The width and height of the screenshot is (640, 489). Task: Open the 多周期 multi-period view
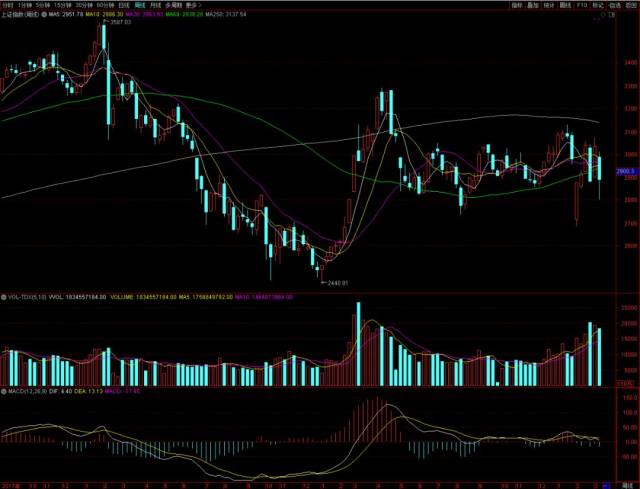173,5
